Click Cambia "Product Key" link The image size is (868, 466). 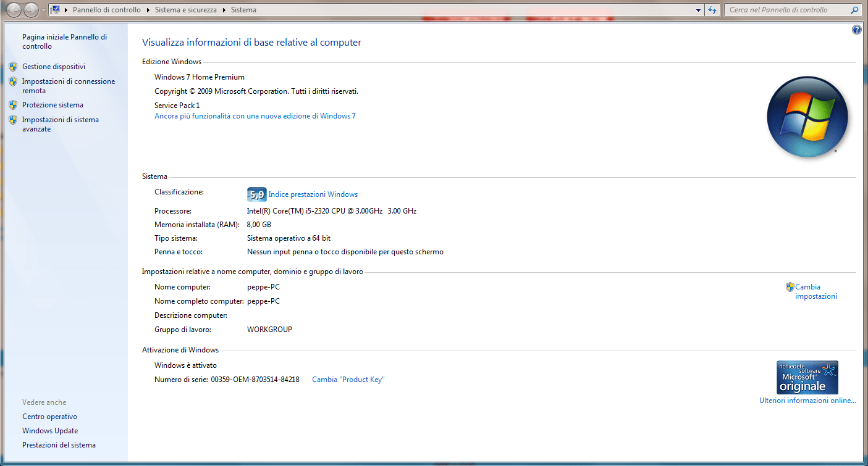tap(348, 380)
